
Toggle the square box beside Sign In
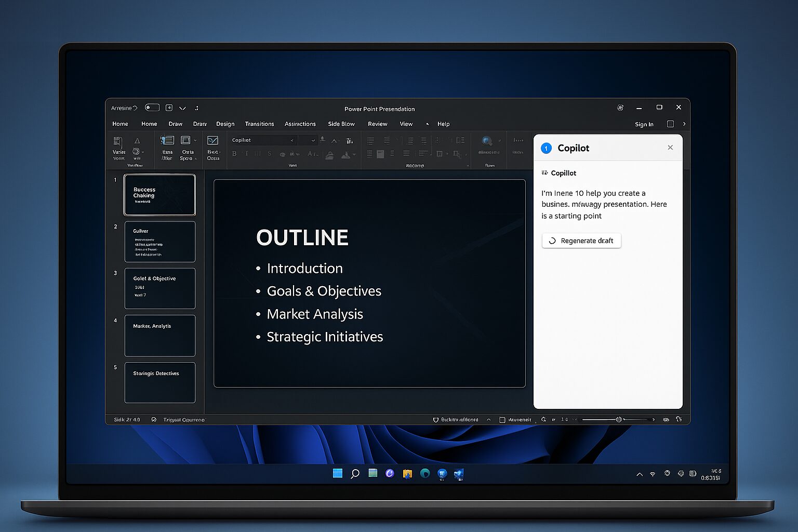pyautogui.click(x=670, y=124)
